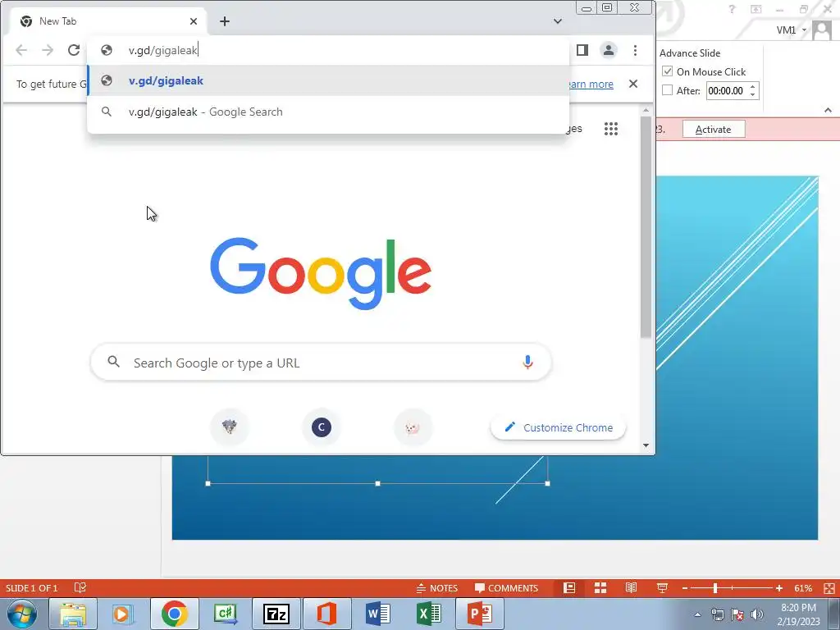The image size is (840, 630).
Task: Open the Office icon on taskbar
Action: click(326, 614)
